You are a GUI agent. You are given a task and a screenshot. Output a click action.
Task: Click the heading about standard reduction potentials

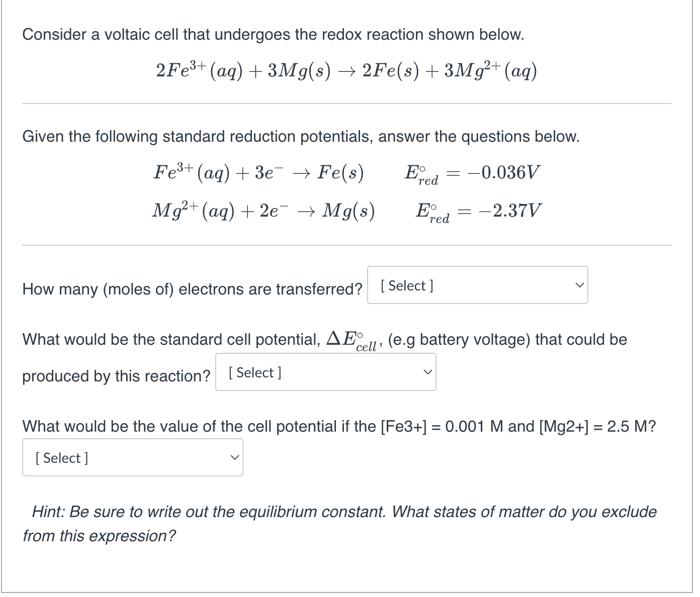tap(301, 136)
